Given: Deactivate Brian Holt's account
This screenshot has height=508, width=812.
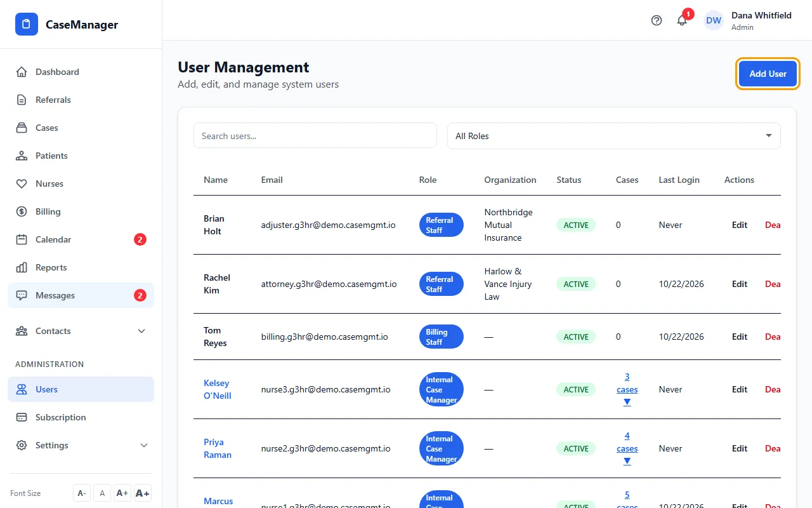Looking at the screenshot, I should click(x=773, y=225).
